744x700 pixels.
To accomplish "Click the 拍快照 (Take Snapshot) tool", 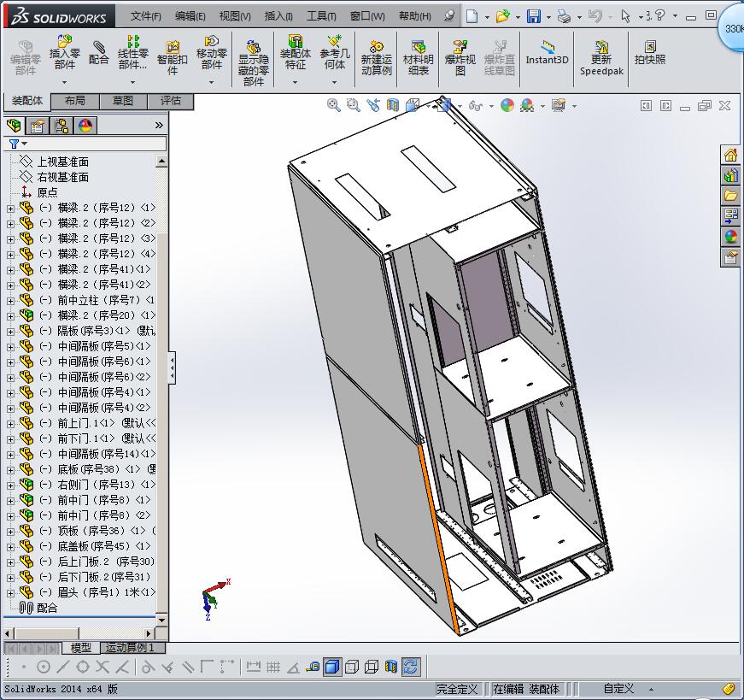I will click(x=649, y=53).
